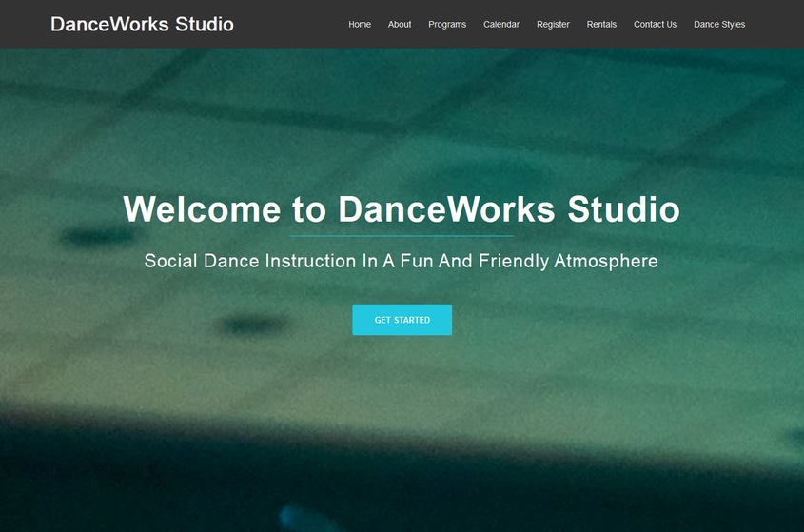804x532 pixels.
Task: Click the DanceWorks Studio site logo
Action: (142, 24)
